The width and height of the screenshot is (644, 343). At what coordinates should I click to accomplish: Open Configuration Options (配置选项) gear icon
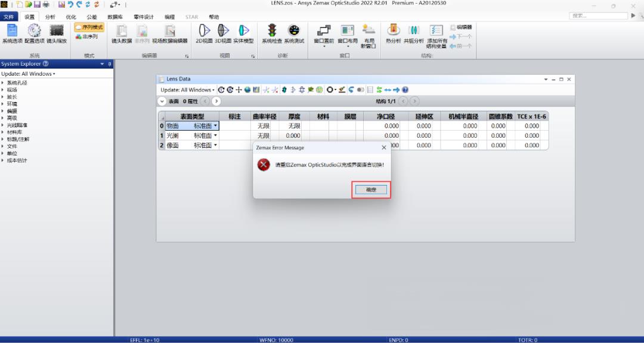[x=34, y=33]
